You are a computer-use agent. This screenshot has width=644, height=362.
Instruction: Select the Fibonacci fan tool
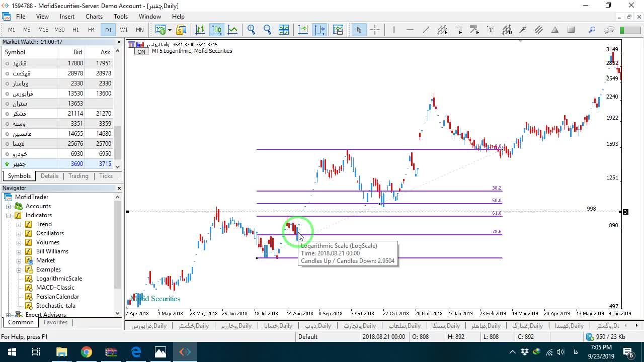point(474,30)
